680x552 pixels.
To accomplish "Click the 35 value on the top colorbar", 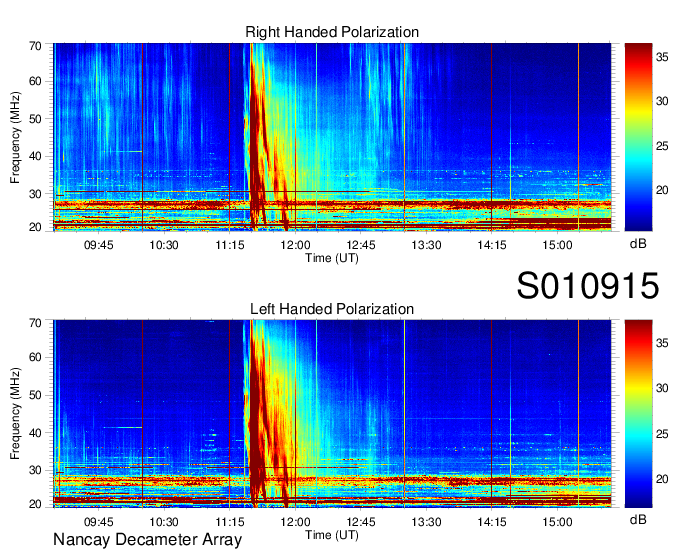I will click(662, 57).
